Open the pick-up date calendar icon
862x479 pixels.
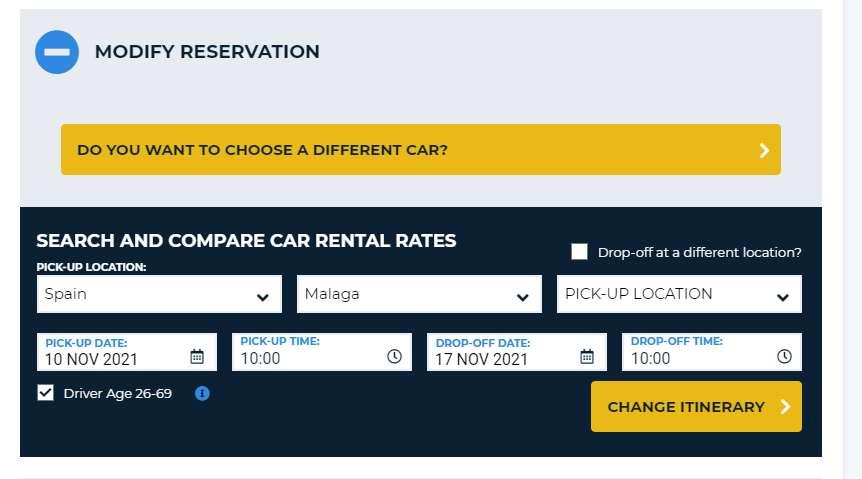(x=197, y=357)
